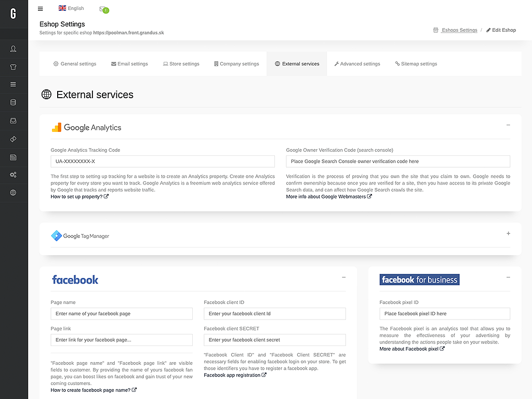Open the Sitemap settings tab

point(416,64)
